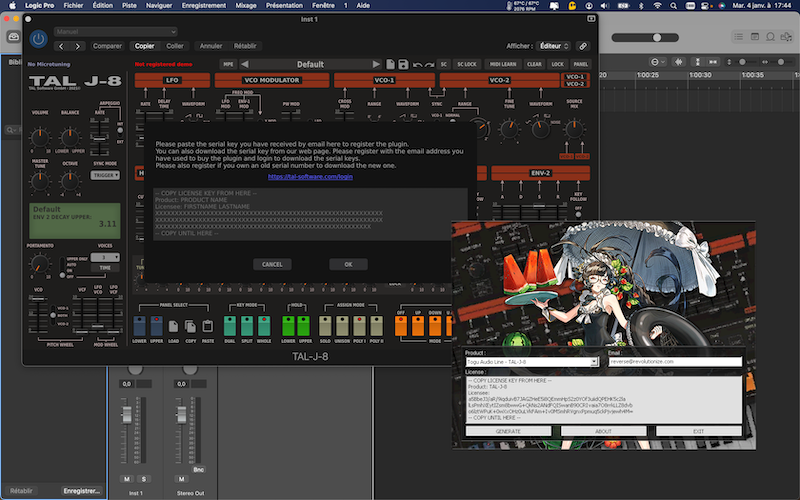Click the waveform zoom icon in tracks area
This screenshot has height=500, width=800.
click(x=679, y=62)
